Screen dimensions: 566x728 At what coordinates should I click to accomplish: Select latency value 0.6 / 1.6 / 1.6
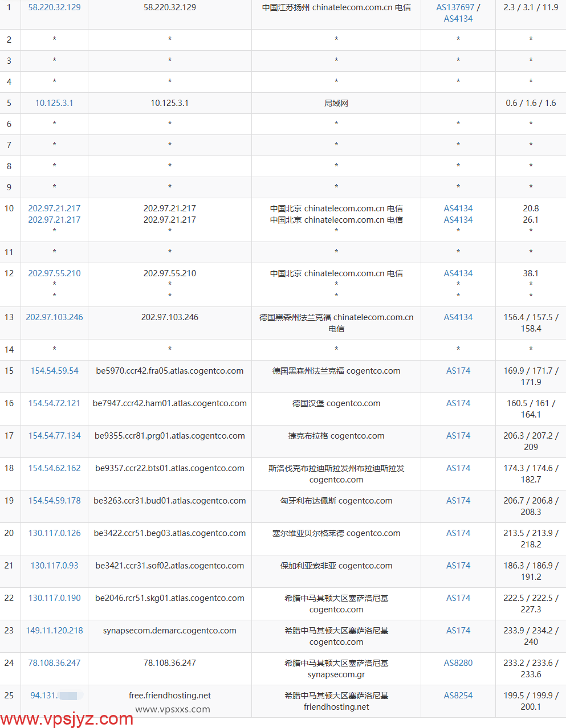531,103
